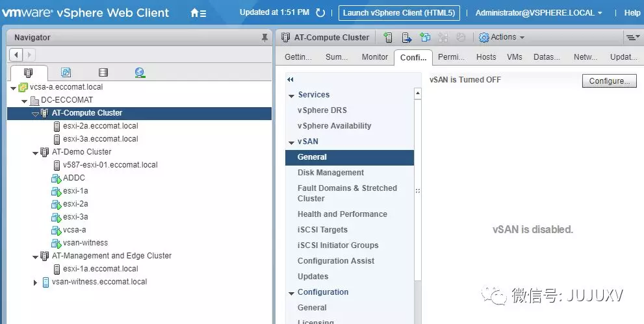Image resolution: width=644 pixels, height=324 pixels.
Task: Collapse the Configuration section
Action: (x=291, y=293)
